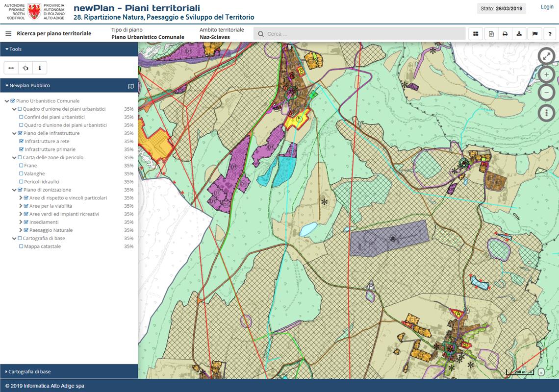Click the flag language icon
The height and width of the screenshot is (392, 559).
(x=534, y=34)
